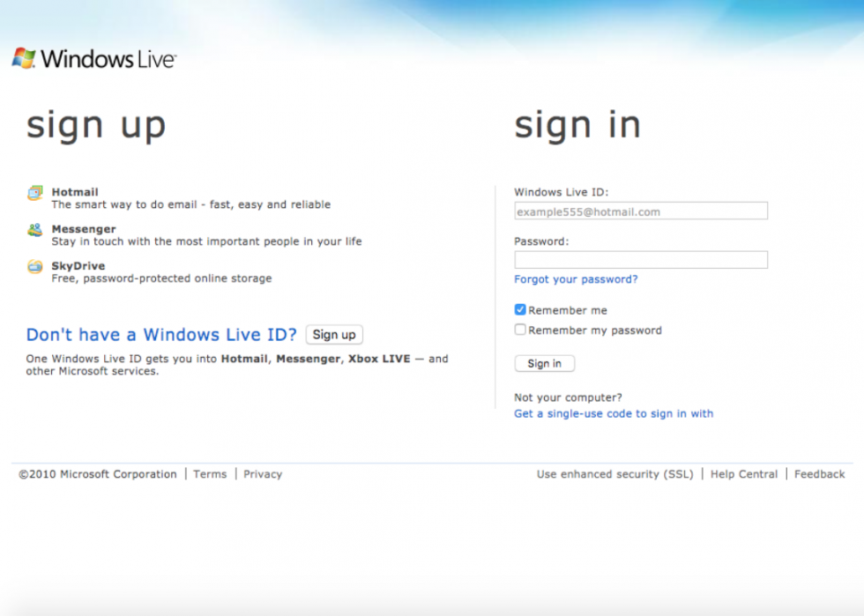Click the Sign up button
Viewport: 864px width, 616px height.
334,335
